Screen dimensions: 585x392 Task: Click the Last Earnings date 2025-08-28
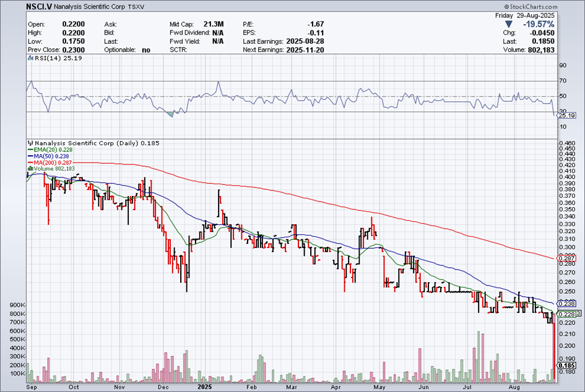[x=305, y=41]
